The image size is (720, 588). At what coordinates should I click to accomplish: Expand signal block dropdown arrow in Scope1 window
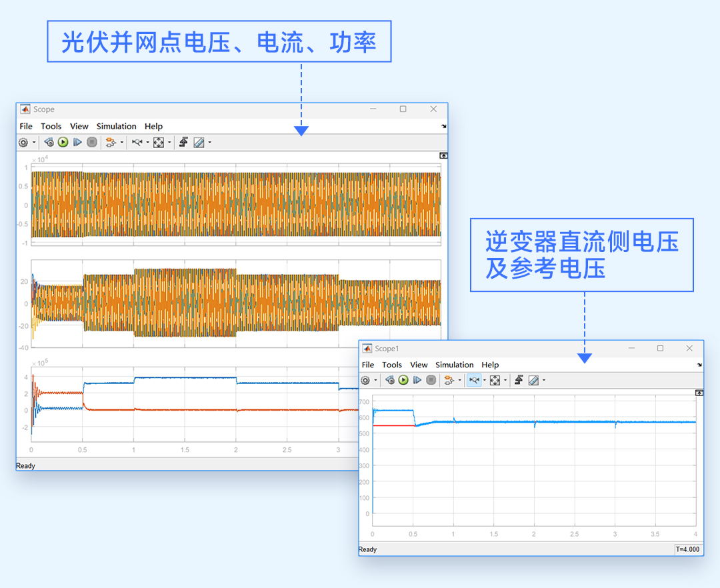459,380
